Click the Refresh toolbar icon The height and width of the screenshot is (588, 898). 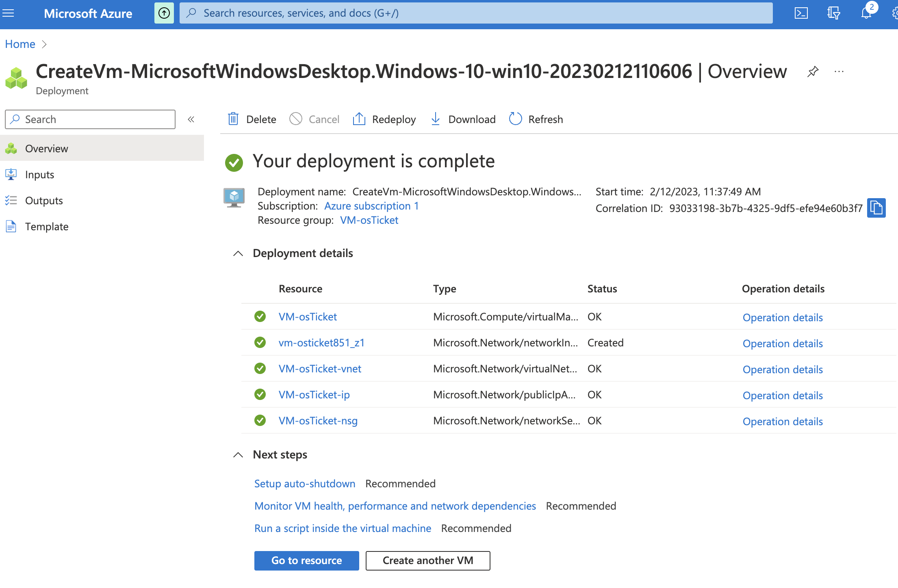click(515, 119)
